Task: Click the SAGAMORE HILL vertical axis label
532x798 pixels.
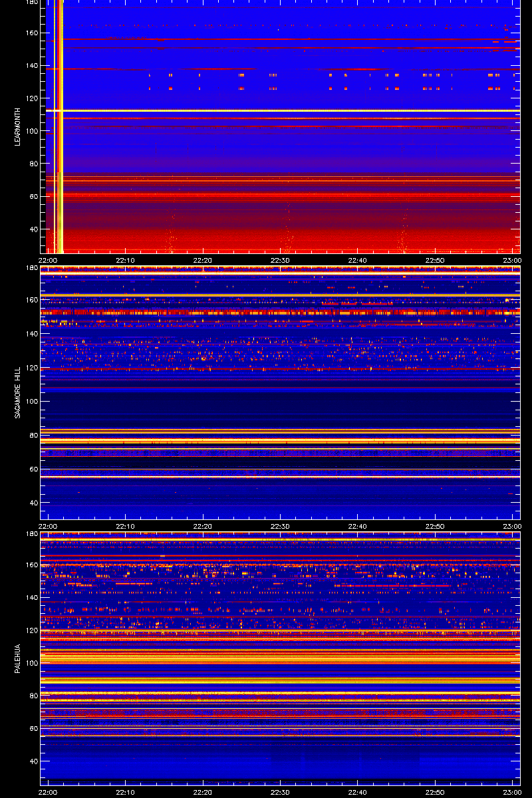Action: point(18,393)
